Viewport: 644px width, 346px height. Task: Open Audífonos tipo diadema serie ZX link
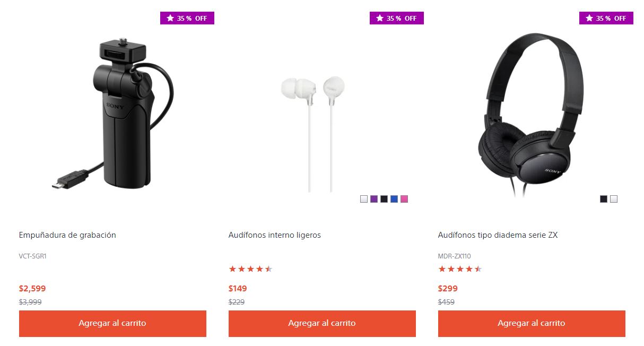[498, 235]
